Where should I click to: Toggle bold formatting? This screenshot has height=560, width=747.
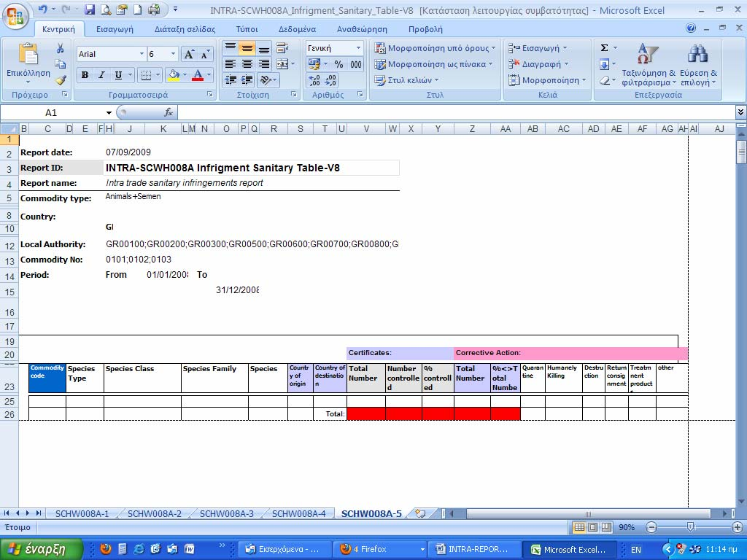point(85,75)
